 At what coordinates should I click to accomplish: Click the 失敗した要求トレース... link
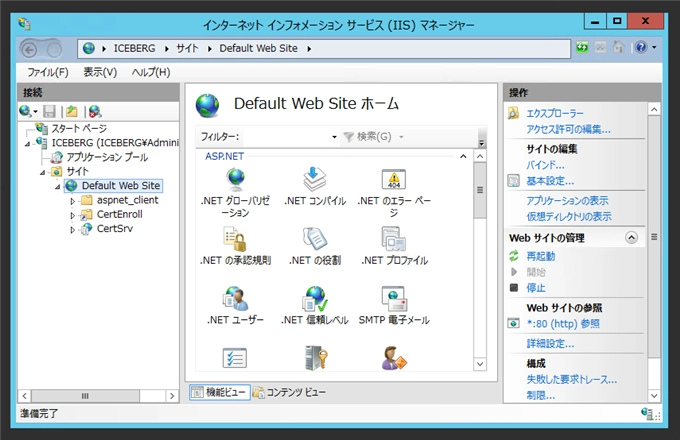572,379
